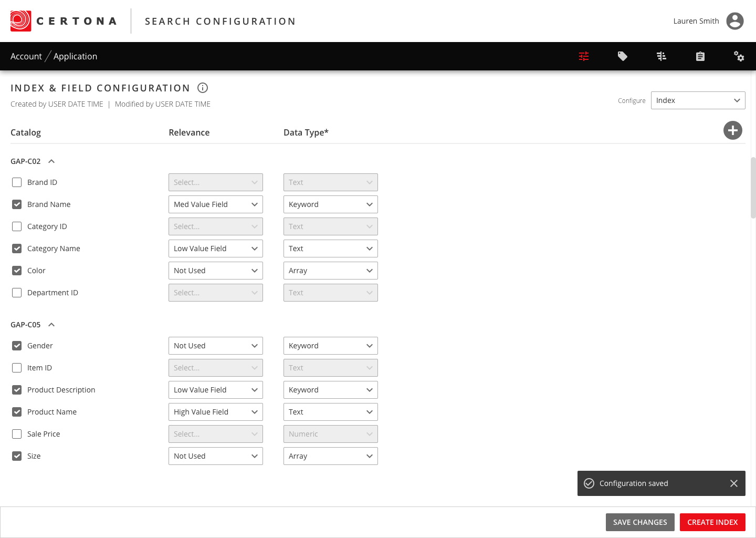This screenshot has height=538, width=756.
Task: Collapse the GAP-C02 catalog group
Action: point(51,161)
